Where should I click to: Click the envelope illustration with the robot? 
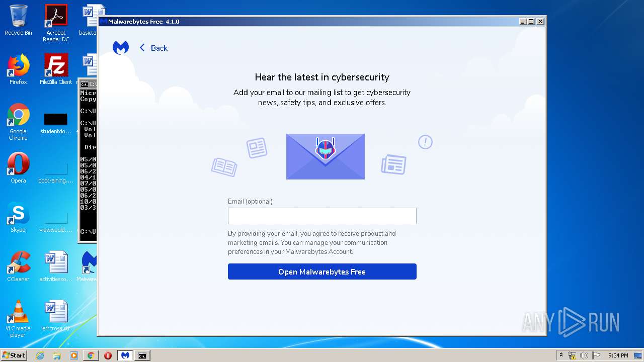click(326, 156)
